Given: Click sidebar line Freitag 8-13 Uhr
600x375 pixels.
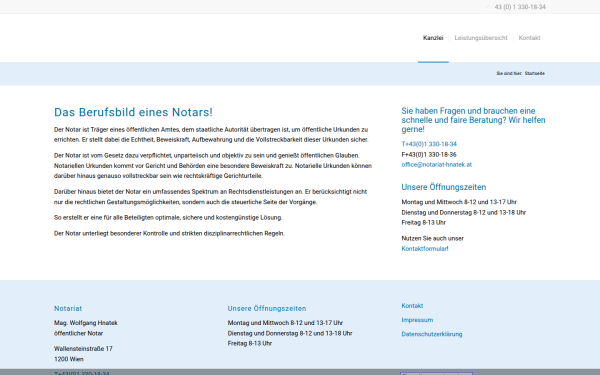Looking at the screenshot, I should coord(424,222).
